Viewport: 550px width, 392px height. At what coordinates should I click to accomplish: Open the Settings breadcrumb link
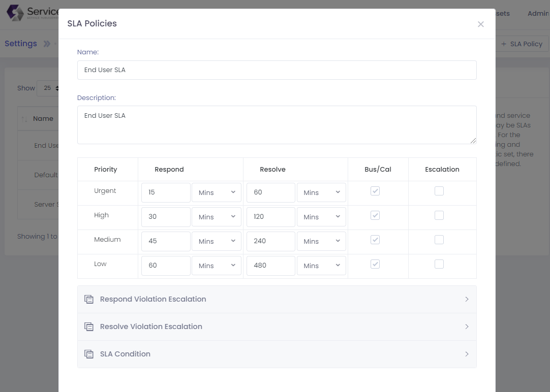click(x=21, y=44)
